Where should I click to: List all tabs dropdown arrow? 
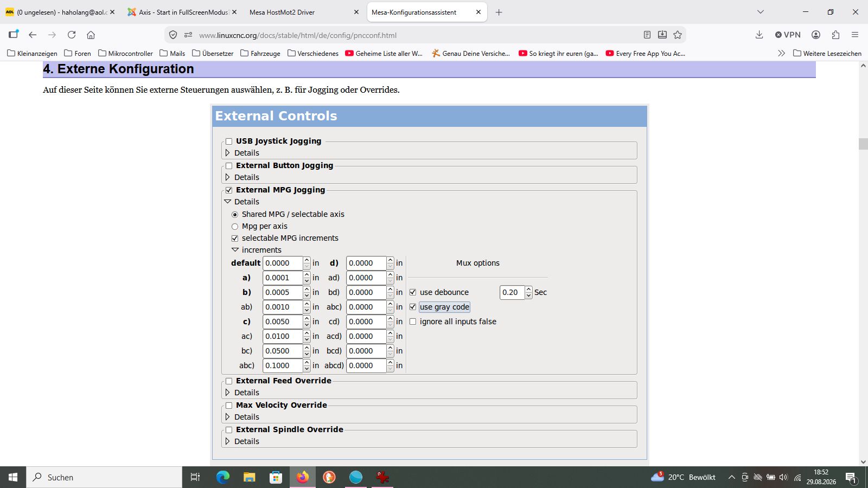click(x=761, y=12)
